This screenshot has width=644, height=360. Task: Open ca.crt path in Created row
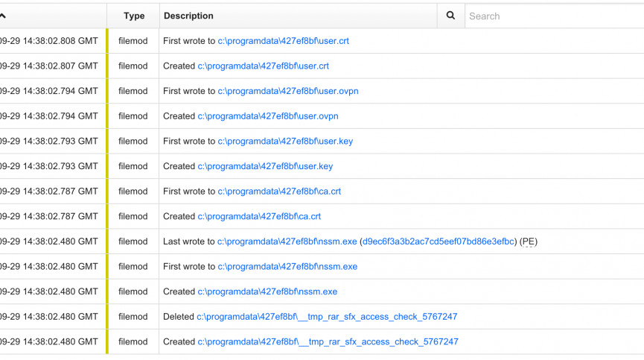click(x=259, y=216)
